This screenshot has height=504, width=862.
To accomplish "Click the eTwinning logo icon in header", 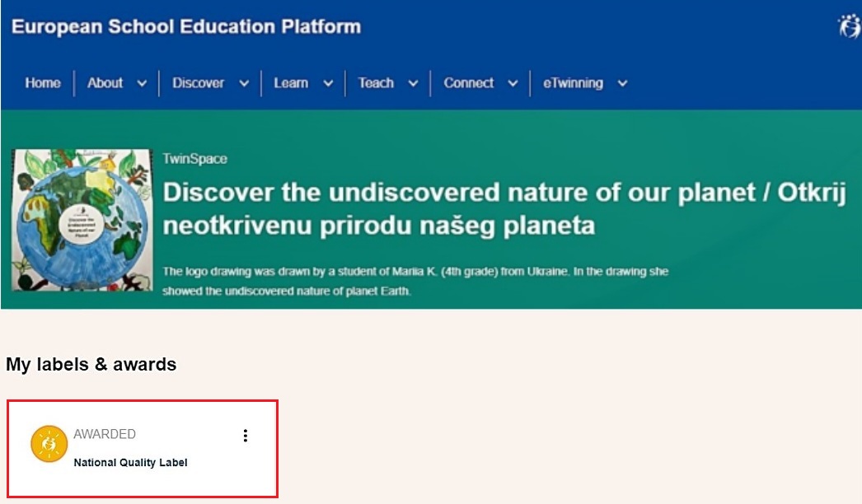I will [850, 26].
